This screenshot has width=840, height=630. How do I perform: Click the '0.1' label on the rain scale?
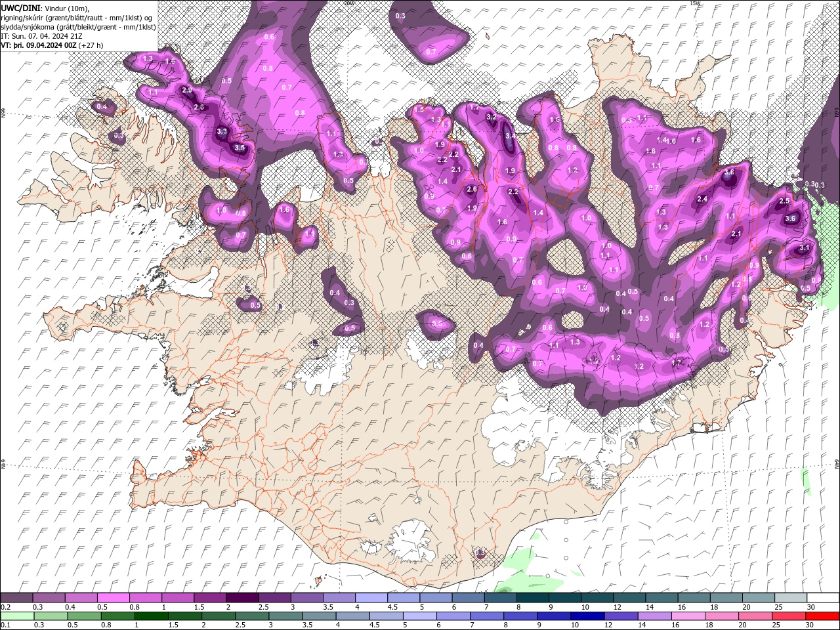click(5, 625)
